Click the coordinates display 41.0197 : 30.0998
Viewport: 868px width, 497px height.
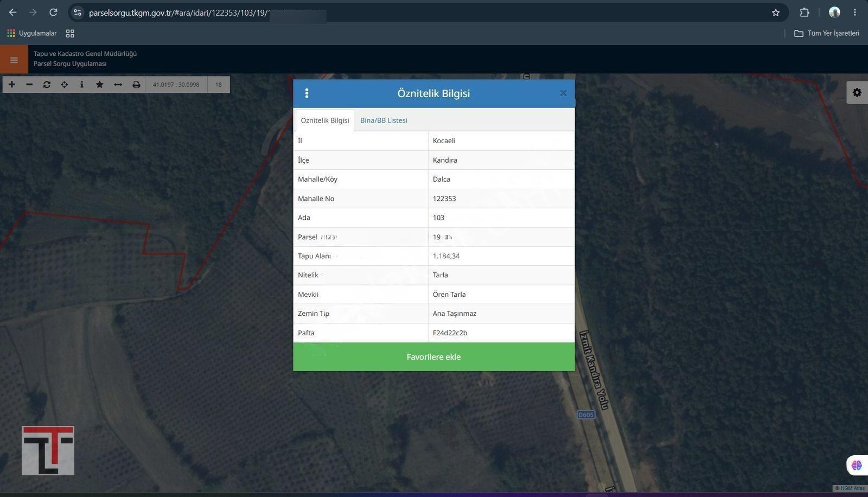click(176, 85)
